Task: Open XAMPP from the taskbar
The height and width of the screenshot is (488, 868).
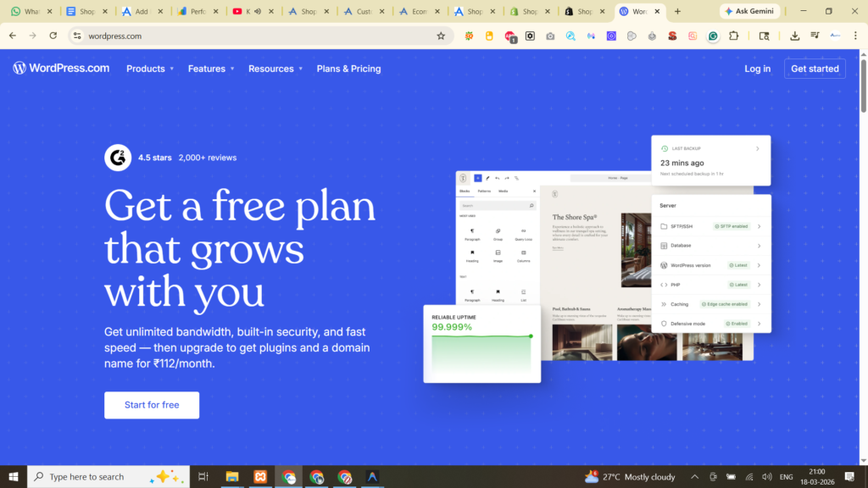Action: 260,477
